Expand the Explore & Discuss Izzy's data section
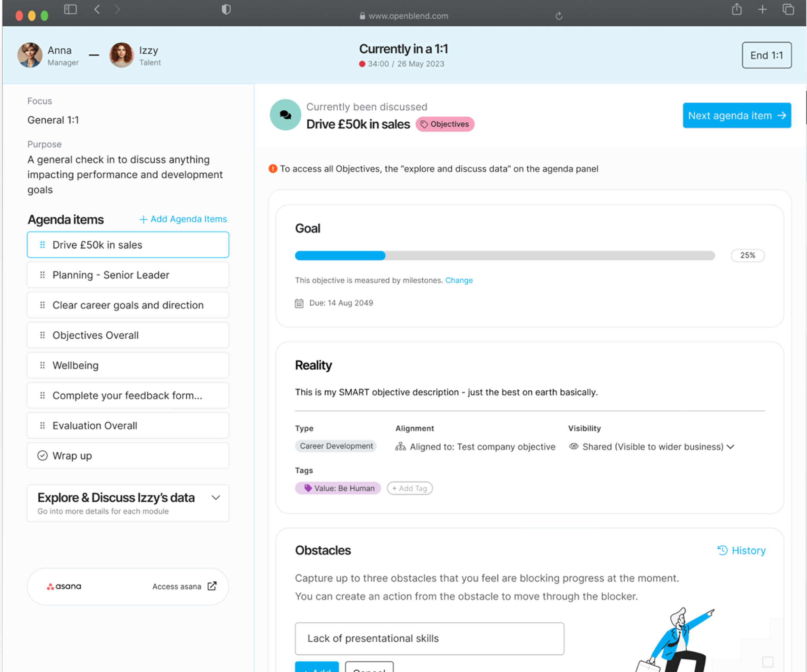 216,498
